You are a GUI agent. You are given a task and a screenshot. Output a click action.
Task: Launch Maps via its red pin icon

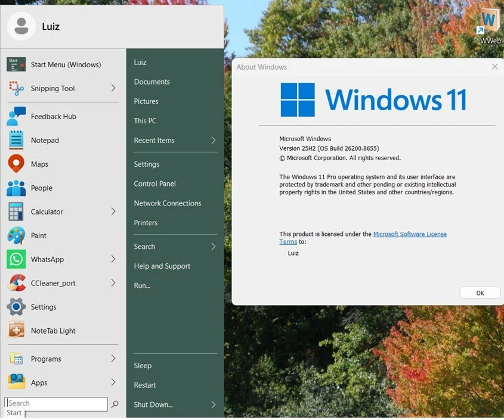point(16,164)
